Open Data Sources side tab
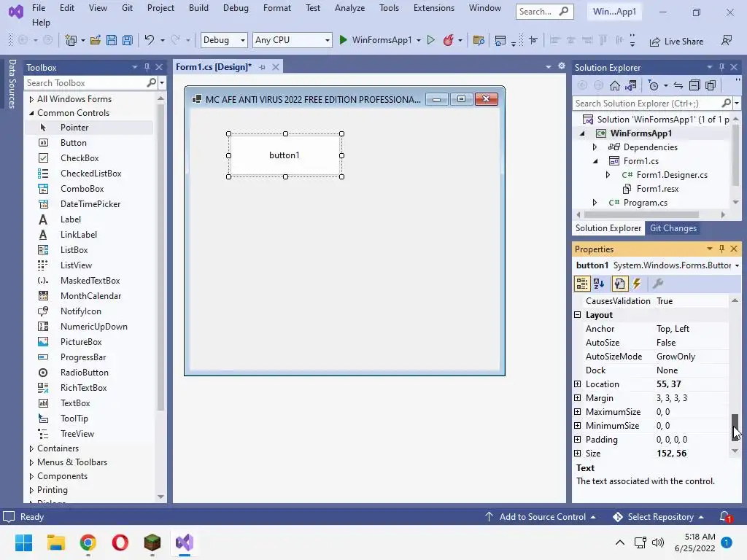Screen dimensions: 747x560 pos(12,83)
